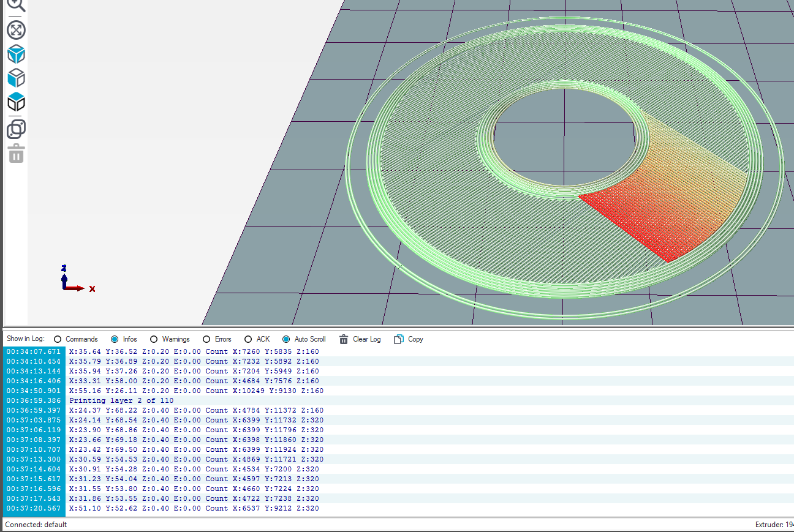
Task: Select the front cube view icon
Action: point(16,78)
